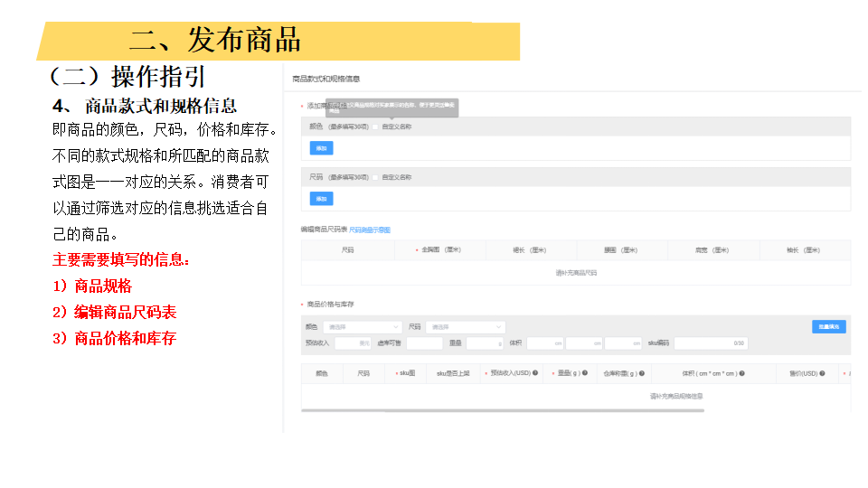Click help icon beside 重量(g) column header
The image size is (868, 488).
(586, 372)
